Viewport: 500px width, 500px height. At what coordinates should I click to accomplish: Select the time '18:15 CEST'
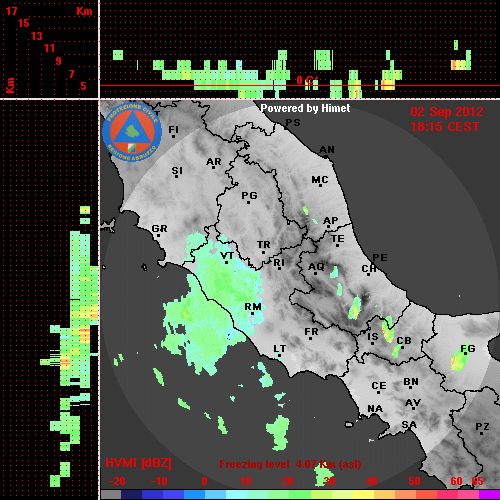tap(445, 127)
